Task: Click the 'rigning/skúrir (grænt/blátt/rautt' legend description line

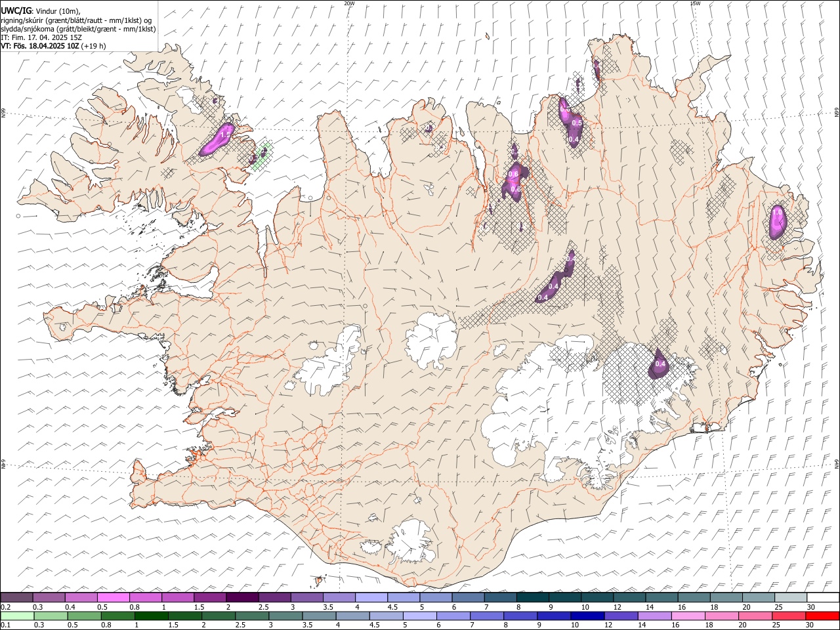Action: pos(77,20)
